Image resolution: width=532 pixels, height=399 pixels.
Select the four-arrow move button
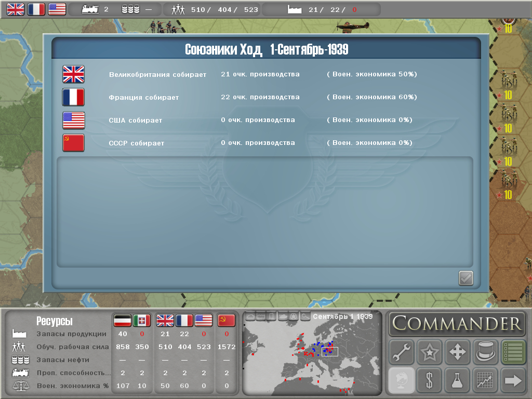pyautogui.click(x=457, y=352)
